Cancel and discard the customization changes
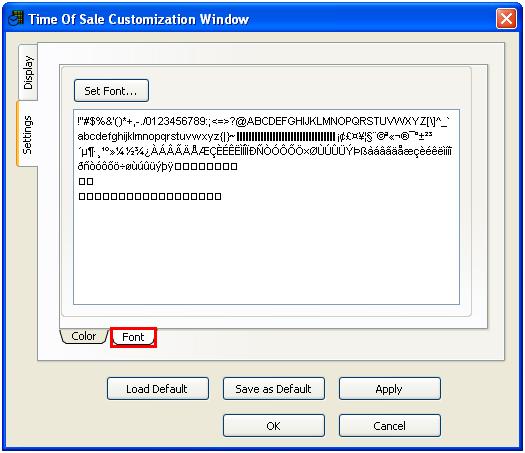The width and height of the screenshot is (525, 453). coord(389,426)
